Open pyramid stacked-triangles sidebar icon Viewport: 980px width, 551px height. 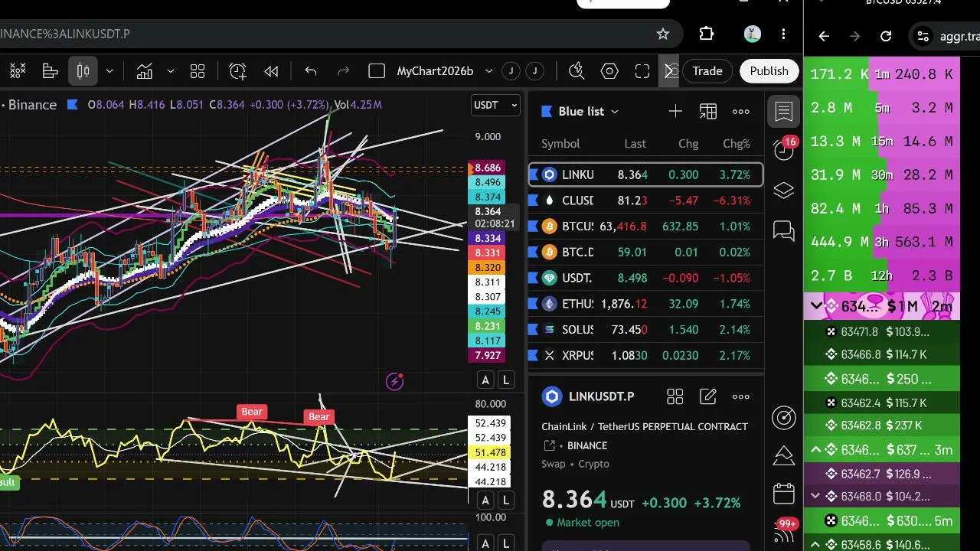[784, 455]
